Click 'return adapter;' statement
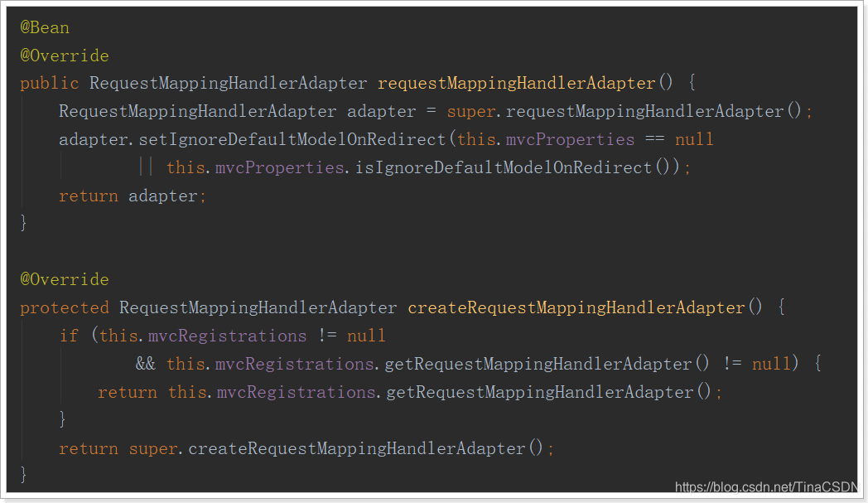Image resolution: width=868 pixels, height=503 pixels. pyautogui.click(x=133, y=196)
